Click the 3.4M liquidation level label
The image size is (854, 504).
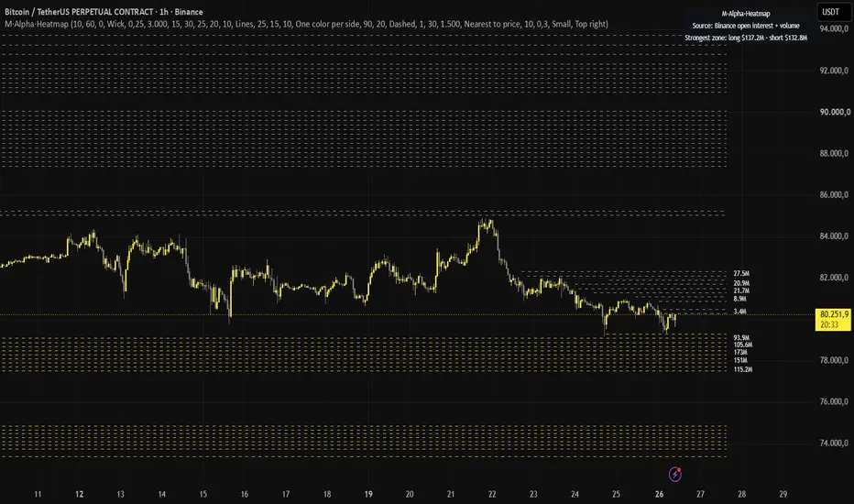coord(739,312)
